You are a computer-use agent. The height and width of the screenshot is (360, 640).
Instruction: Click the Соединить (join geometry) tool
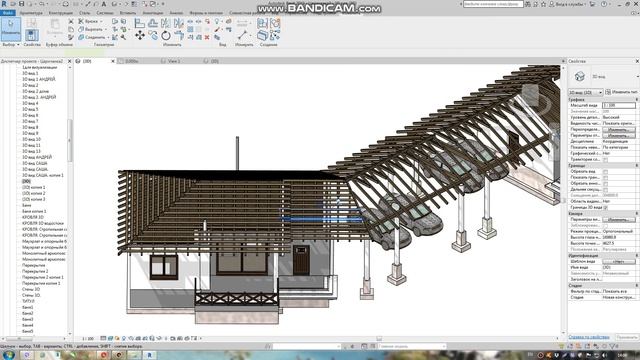[x=93, y=38]
